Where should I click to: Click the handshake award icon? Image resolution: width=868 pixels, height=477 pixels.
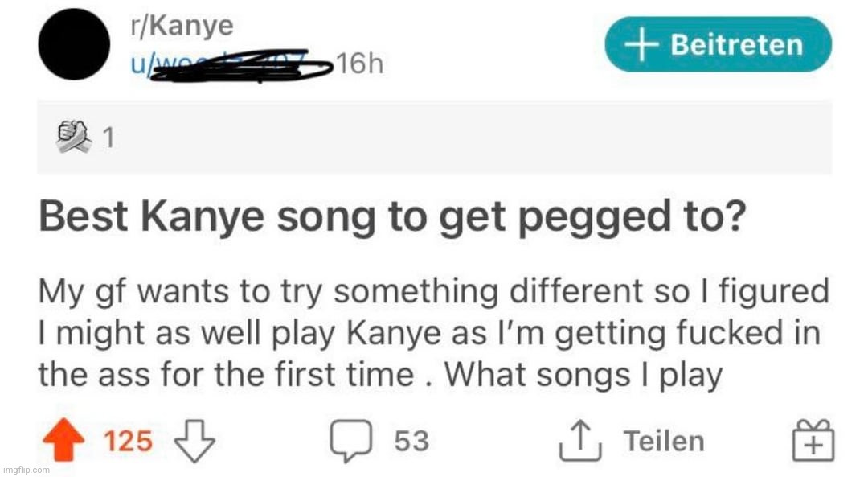pos(74,137)
